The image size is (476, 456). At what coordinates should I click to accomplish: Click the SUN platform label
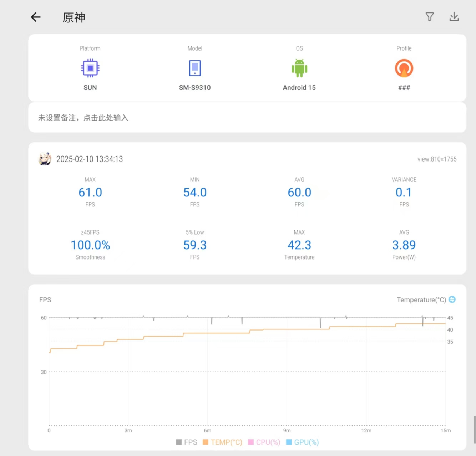pyautogui.click(x=90, y=88)
